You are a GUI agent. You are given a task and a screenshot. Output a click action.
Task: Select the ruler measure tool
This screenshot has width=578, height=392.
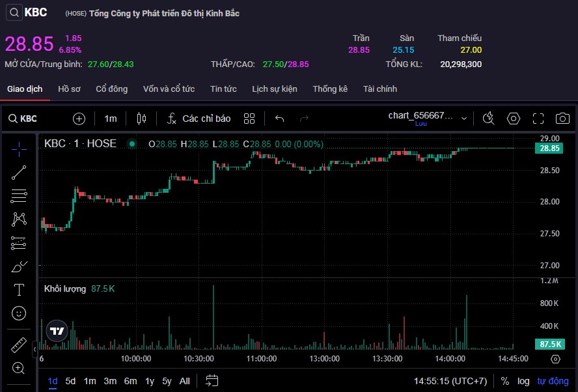tap(19, 345)
